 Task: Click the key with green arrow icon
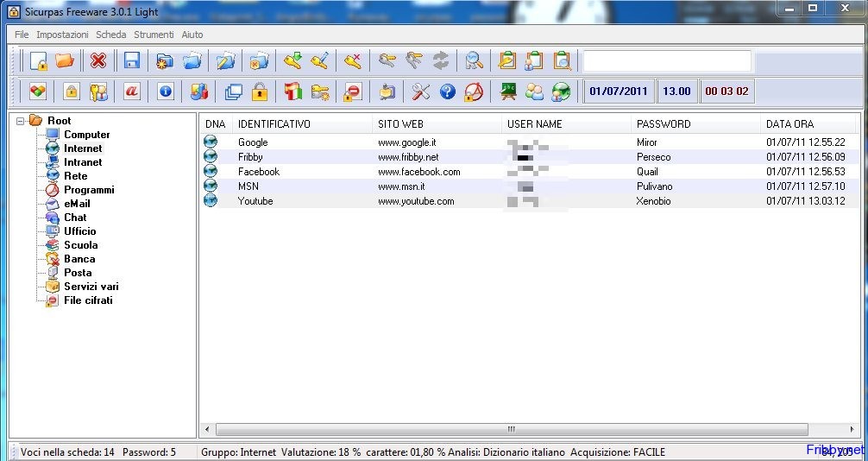click(x=292, y=60)
